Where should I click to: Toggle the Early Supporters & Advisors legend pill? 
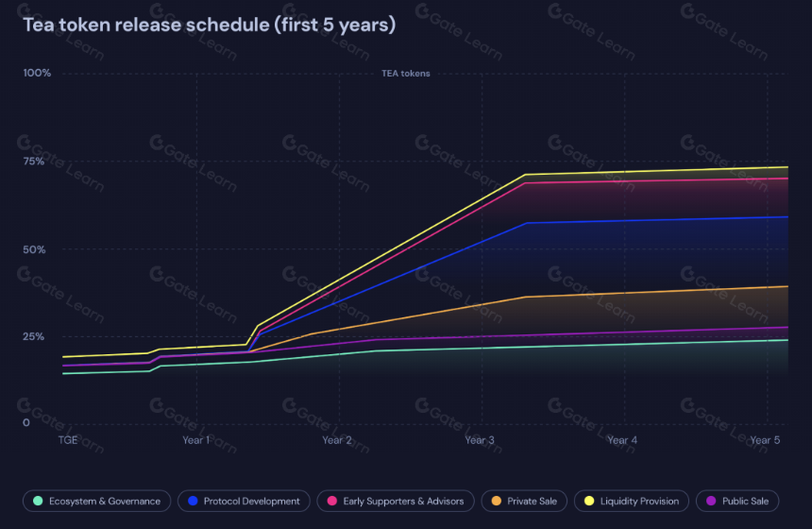pos(396,501)
